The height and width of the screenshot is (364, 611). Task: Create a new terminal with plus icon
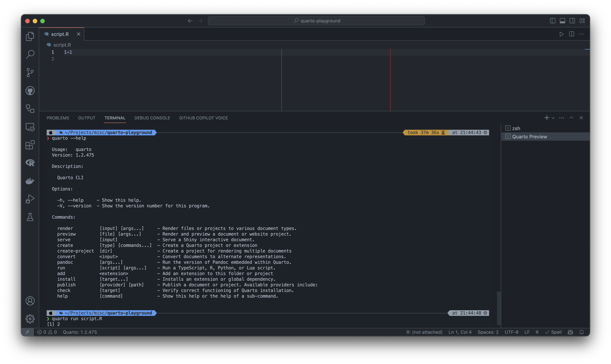[x=546, y=118]
